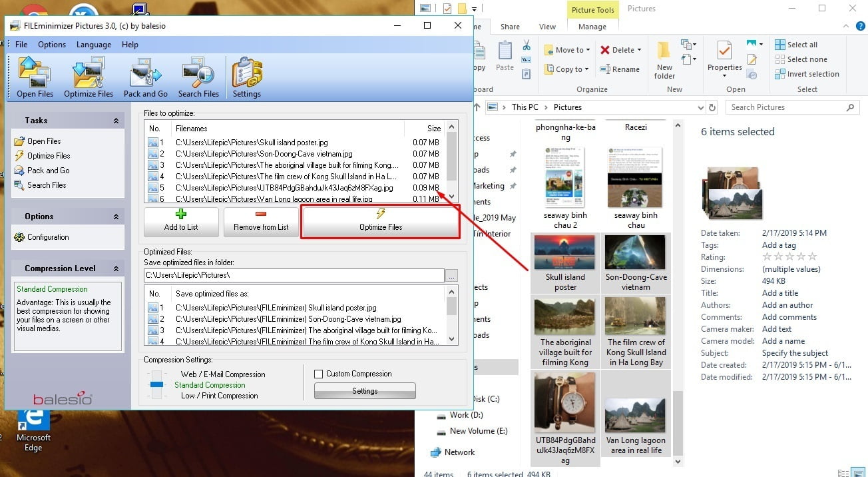Click the Add to List button
Screen dimensions: 868x477
coord(181,222)
